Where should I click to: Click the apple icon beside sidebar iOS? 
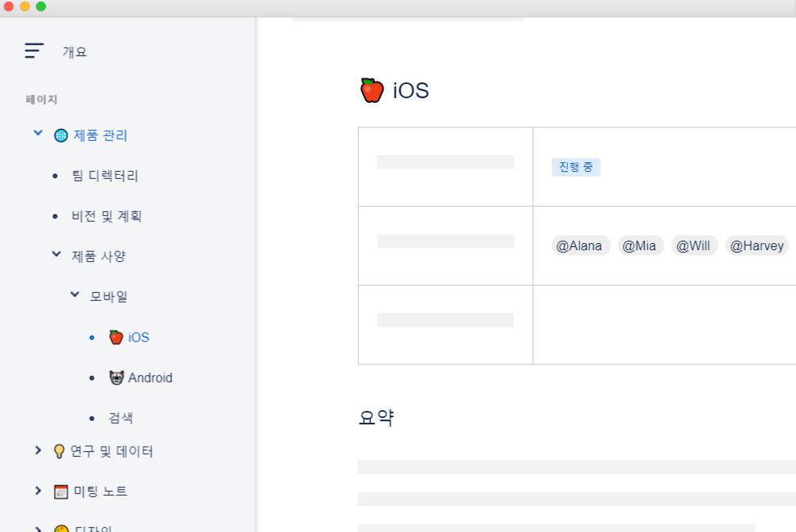pos(116,337)
